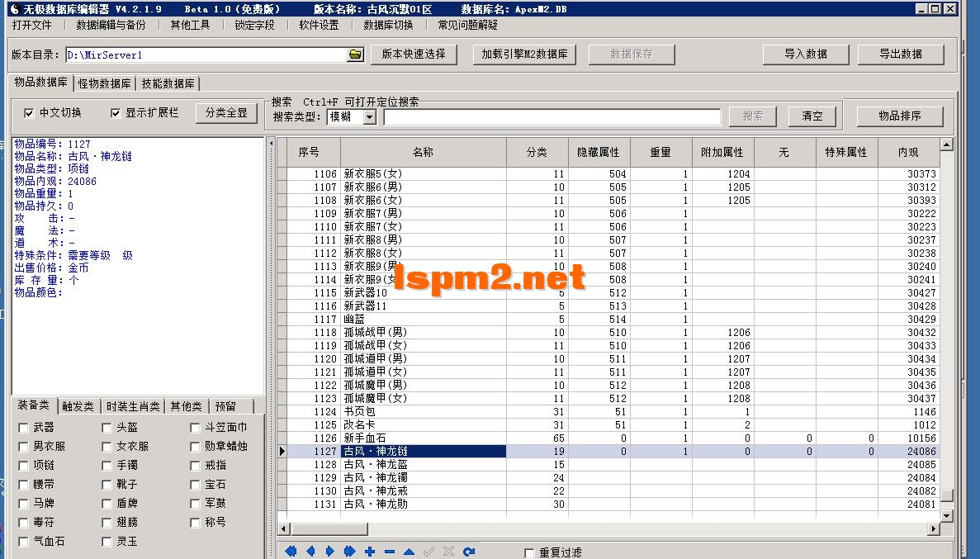The width and height of the screenshot is (980, 559).
Task: Insert a new record with plus icon
Action: [369, 552]
